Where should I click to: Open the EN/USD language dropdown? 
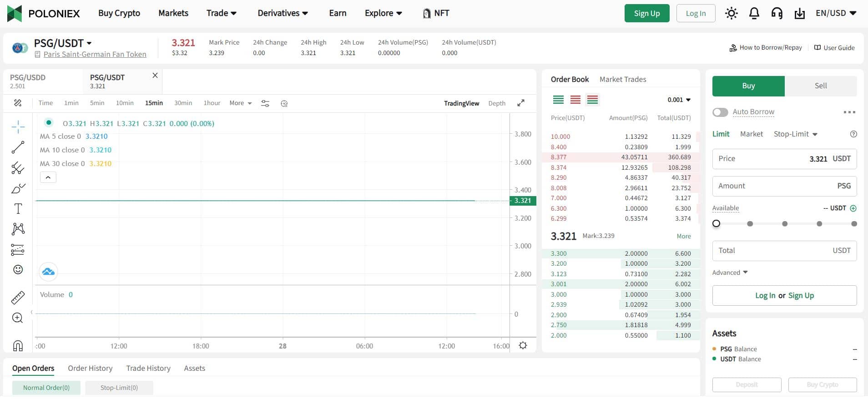pyautogui.click(x=836, y=13)
